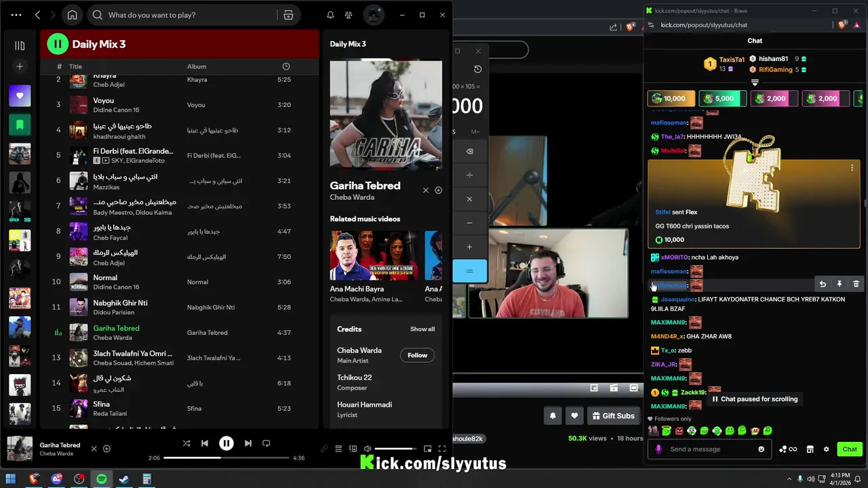Seek on the song progress bar
The image size is (868, 488).
tap(227, 458)
